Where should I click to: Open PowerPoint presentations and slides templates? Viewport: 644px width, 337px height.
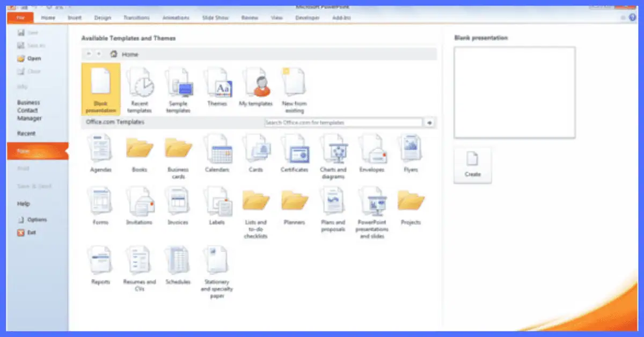point(372,213)
